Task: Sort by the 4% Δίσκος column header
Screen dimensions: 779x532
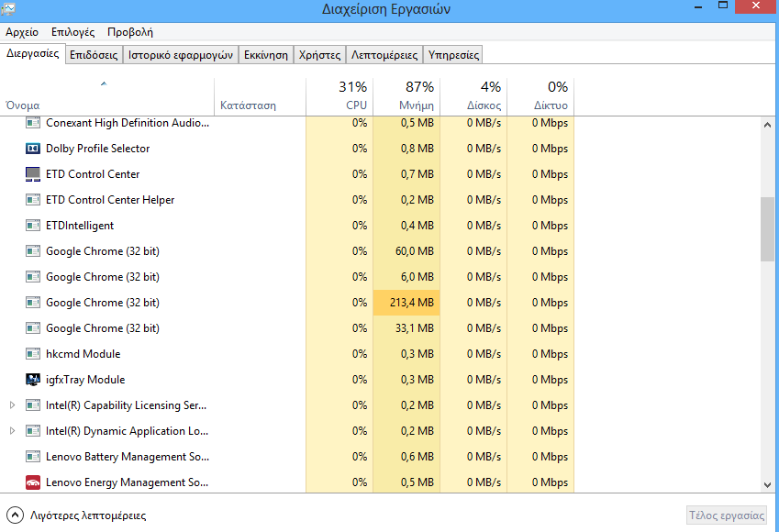Action: [473, 97]
